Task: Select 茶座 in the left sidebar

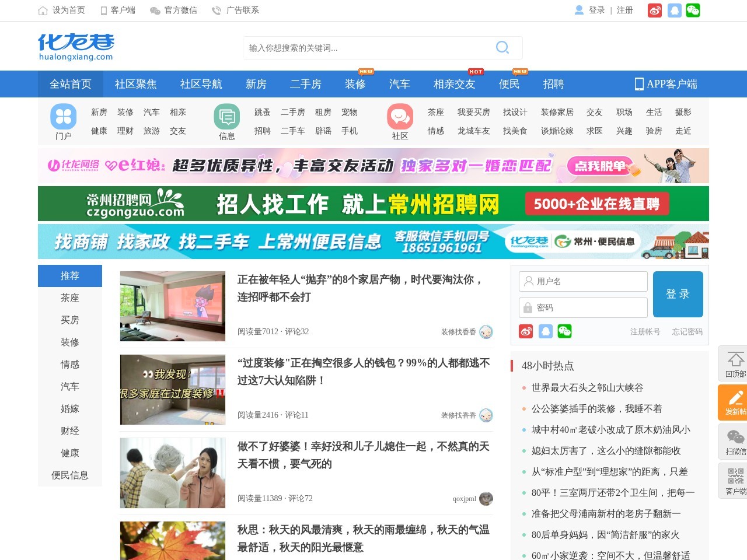Action: [70, 298]
